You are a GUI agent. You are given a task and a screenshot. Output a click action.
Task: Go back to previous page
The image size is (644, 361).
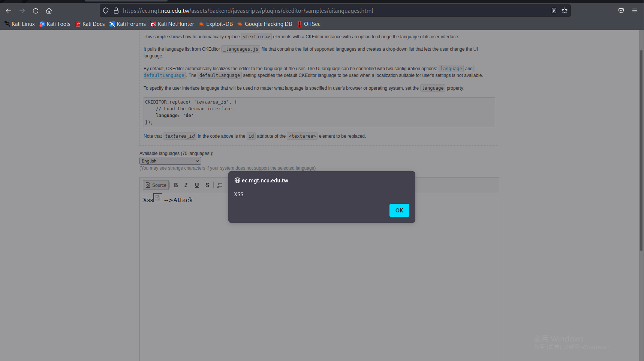9,11
